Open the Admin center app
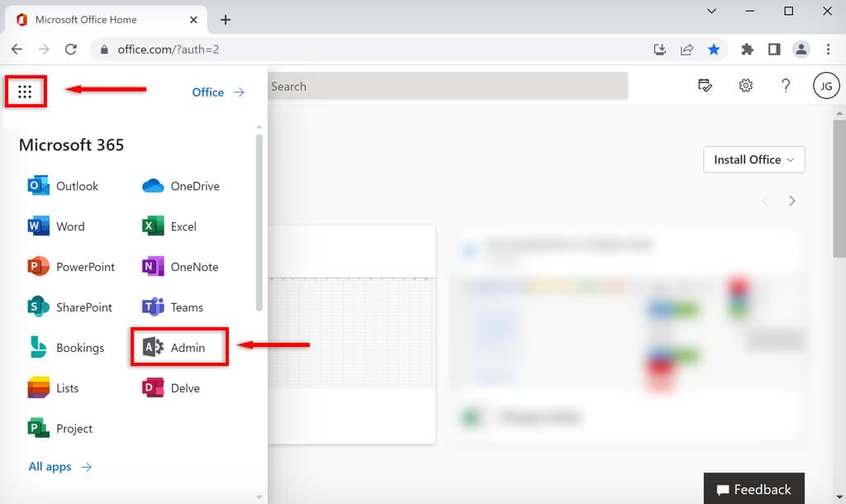The height and width of the screenshot is (504, 846). (x=173, y=348)
